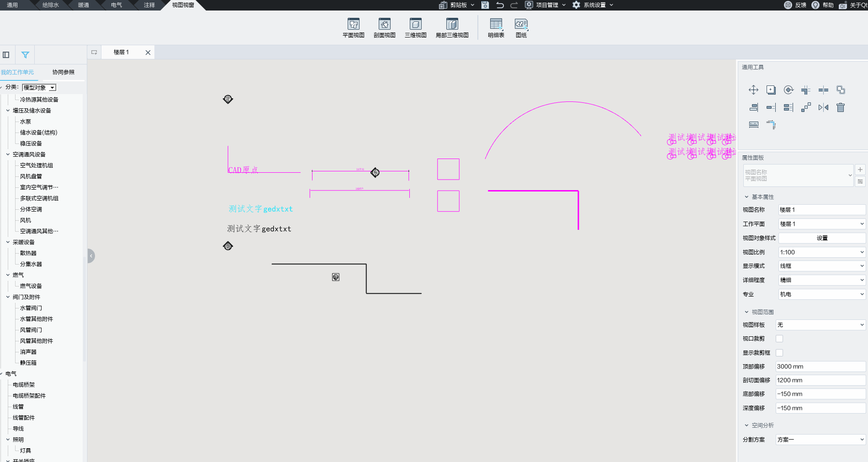Screen dimensions: 868x462
Task: Select the Extend multiple tool
Action: tap(789, 107)
